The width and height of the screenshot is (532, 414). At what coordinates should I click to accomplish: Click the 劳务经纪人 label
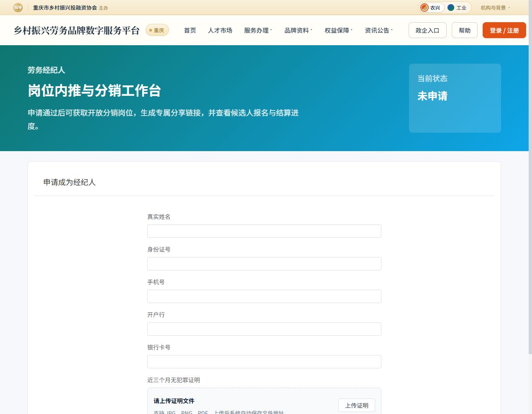(x=46, y=70)
